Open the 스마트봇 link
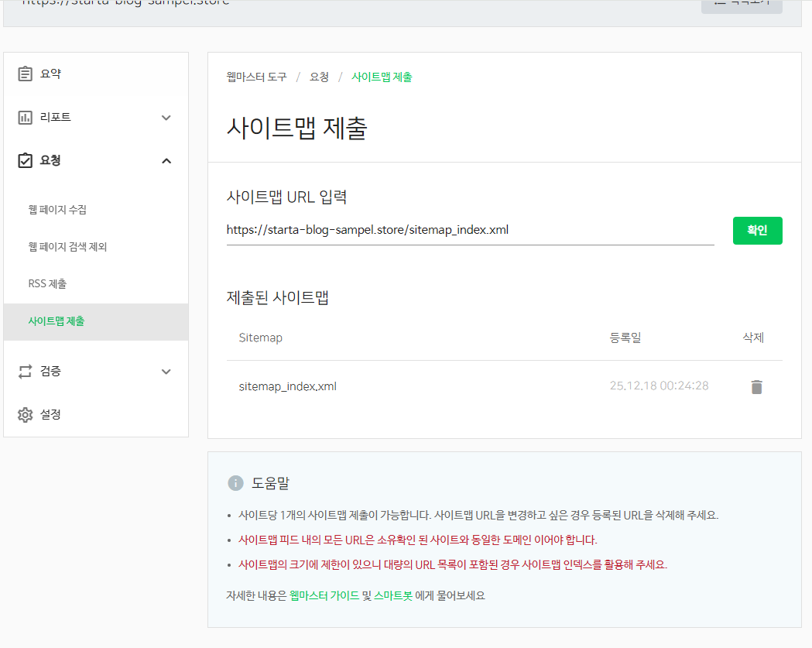This screenshot has width=812, height=648. tap(393, 595)
